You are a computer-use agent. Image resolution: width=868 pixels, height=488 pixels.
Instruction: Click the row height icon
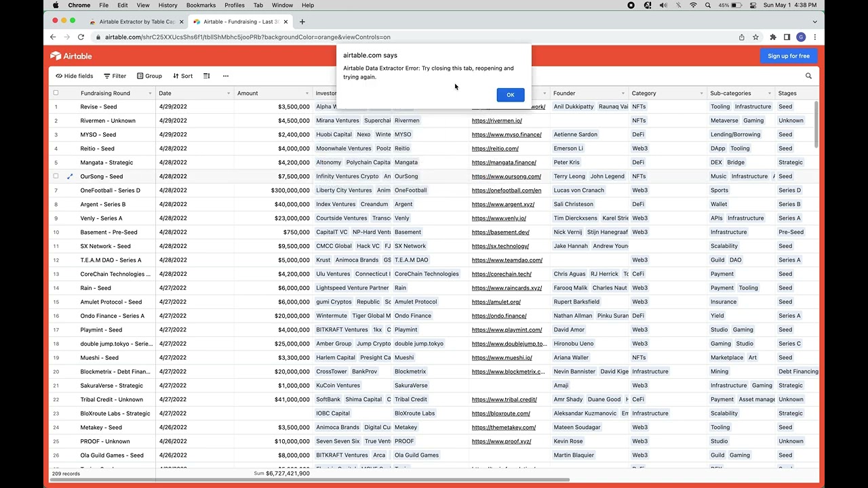207,76
